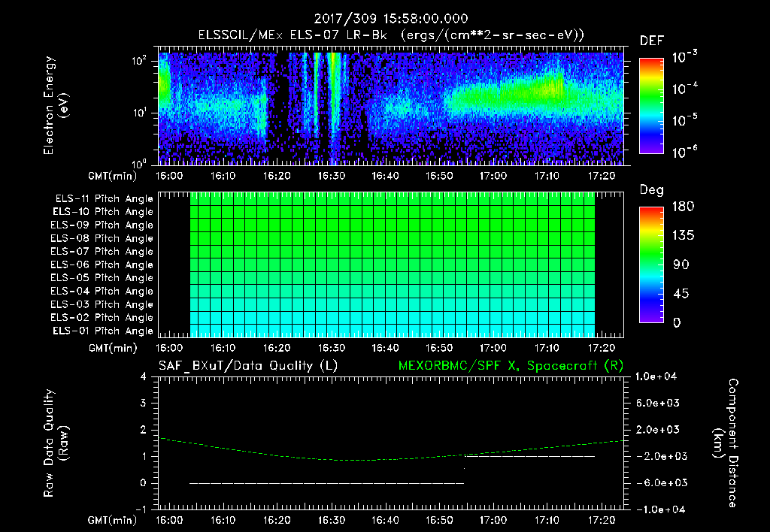Click the 1.0e+04 right axis tick label

[x=657, y=376]
